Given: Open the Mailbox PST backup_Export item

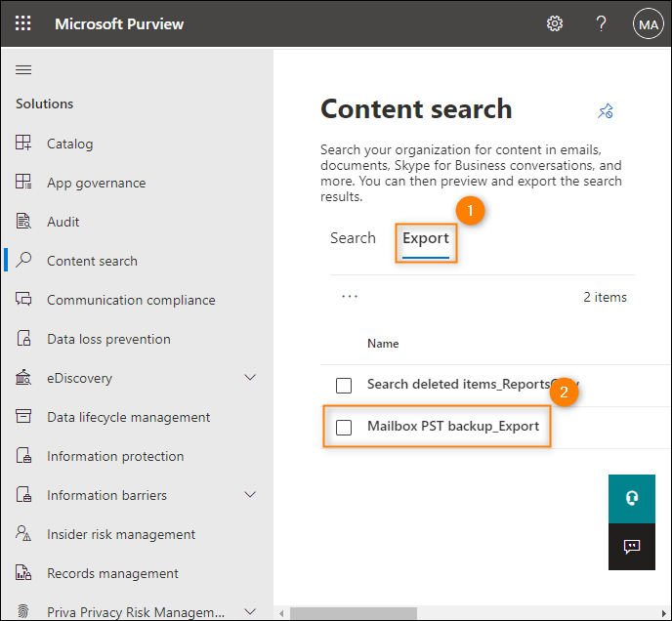Looking at the screenshot, I should 453,426.
